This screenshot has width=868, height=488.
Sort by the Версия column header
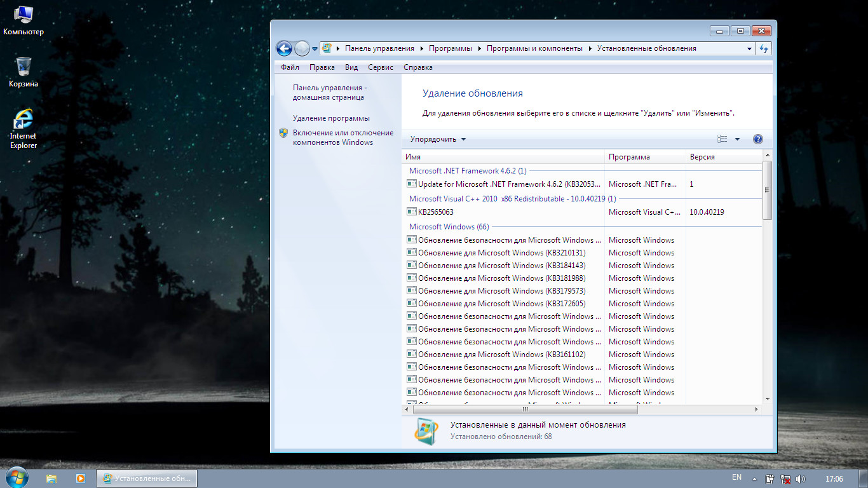click(x=724, y=157)
